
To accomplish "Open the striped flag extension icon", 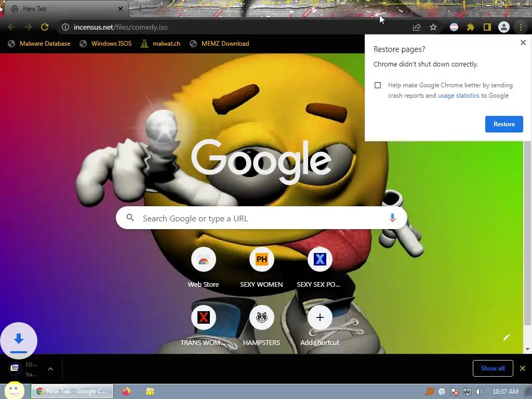I will click(454, 27).
